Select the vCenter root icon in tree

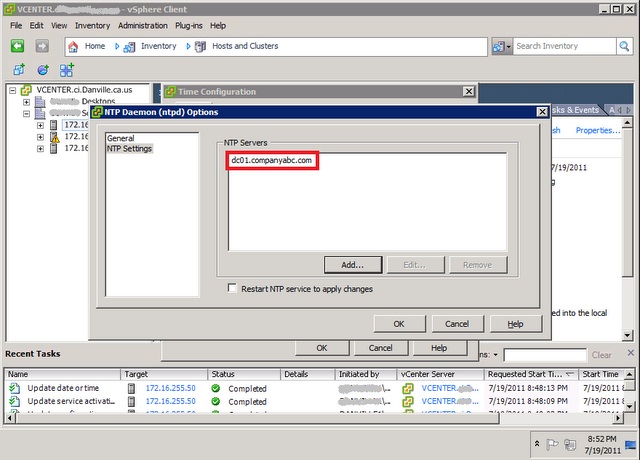point(26,90)
